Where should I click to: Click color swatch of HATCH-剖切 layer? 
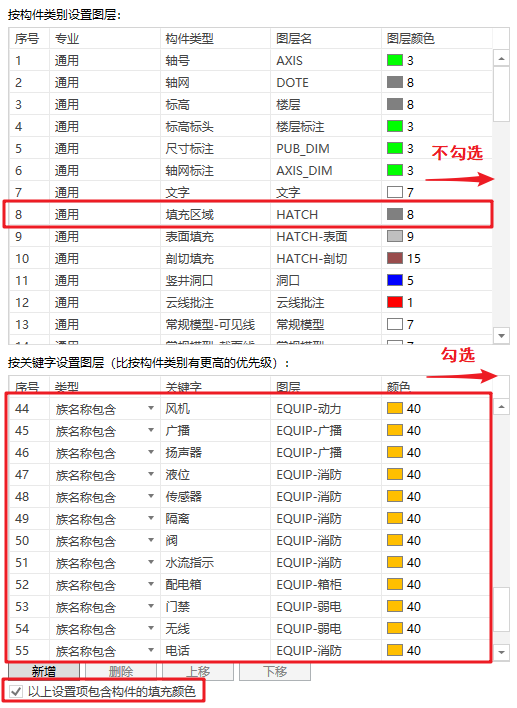coord(395,258)
